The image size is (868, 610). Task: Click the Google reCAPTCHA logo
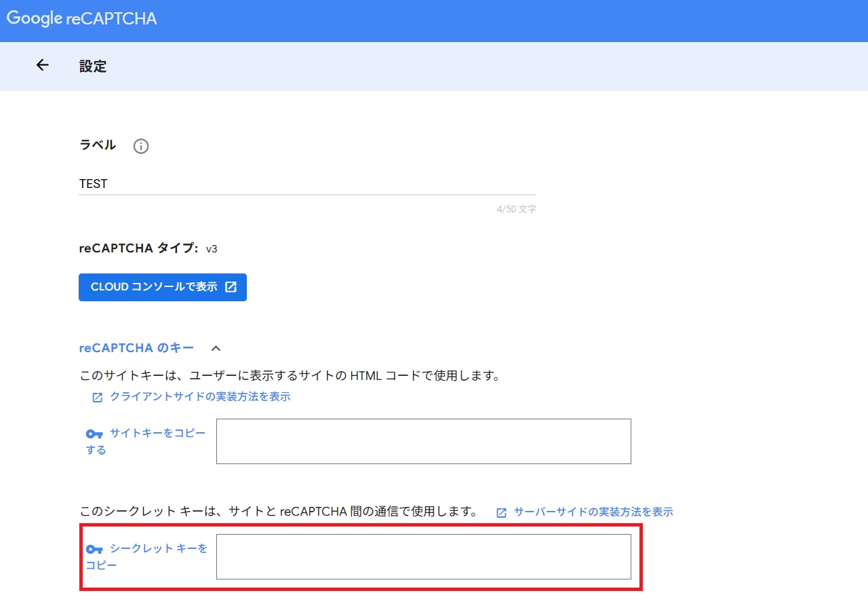(81, 19)
